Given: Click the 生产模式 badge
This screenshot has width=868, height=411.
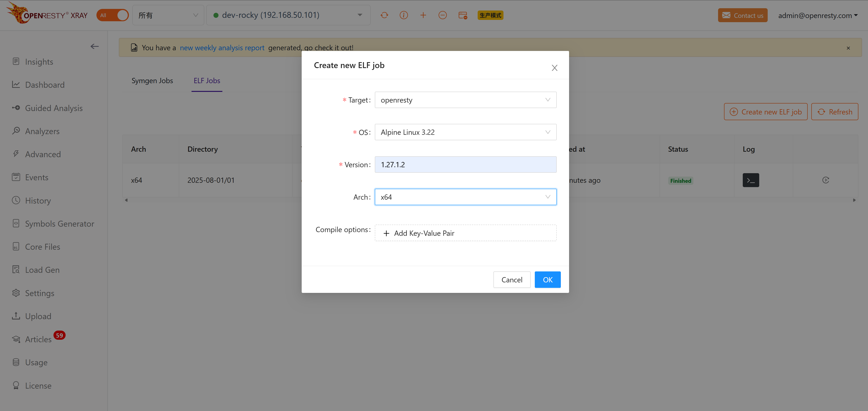Looking at the screenshot, I should 490,15.
